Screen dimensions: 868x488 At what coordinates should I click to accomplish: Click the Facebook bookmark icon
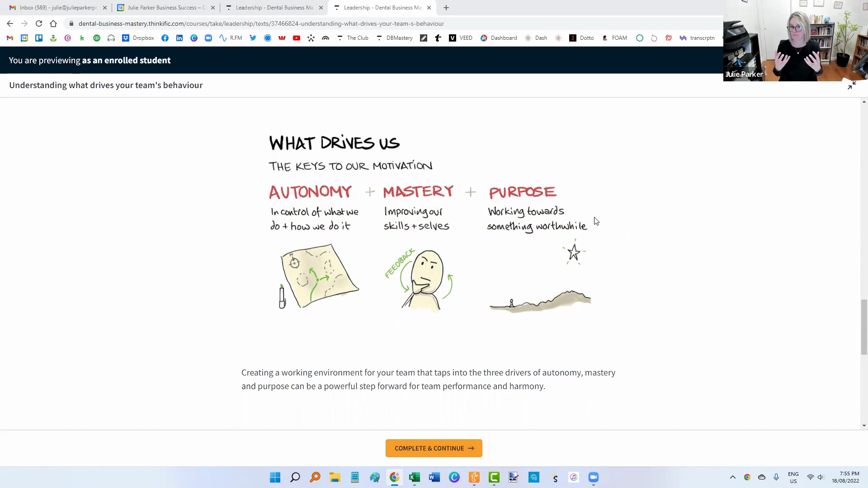tap(165, 38)
